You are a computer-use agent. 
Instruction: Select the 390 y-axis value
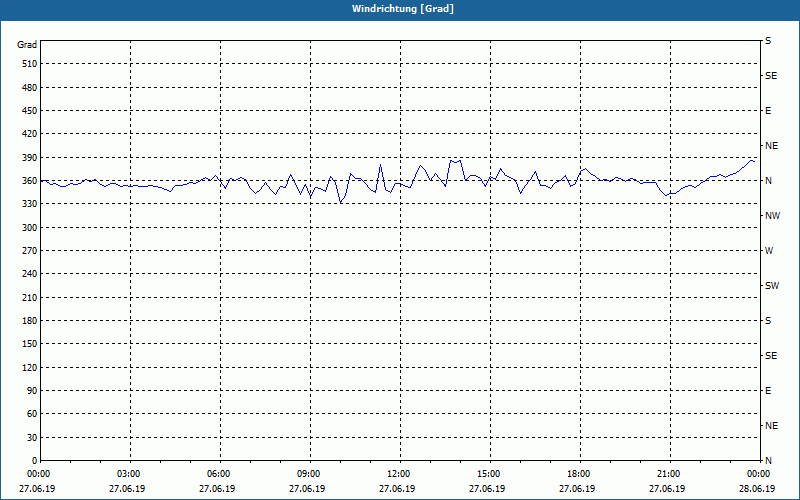[x=30, y=157]
